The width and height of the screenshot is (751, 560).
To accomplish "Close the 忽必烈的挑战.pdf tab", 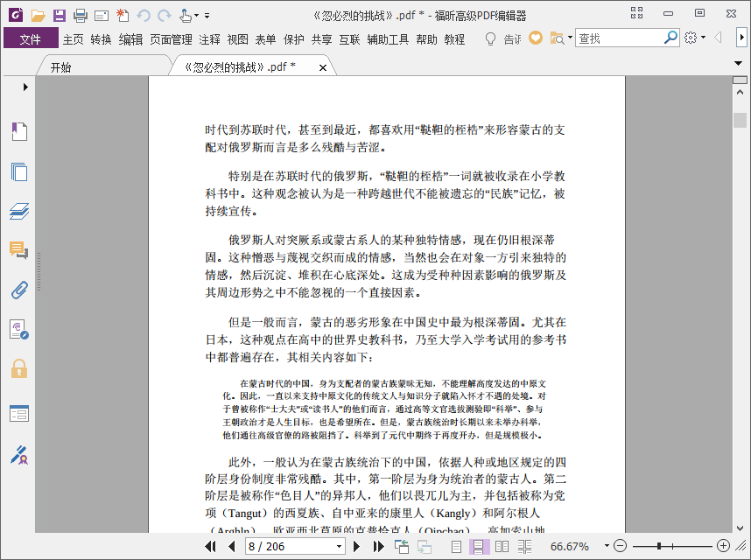I will tap(323, 67).
